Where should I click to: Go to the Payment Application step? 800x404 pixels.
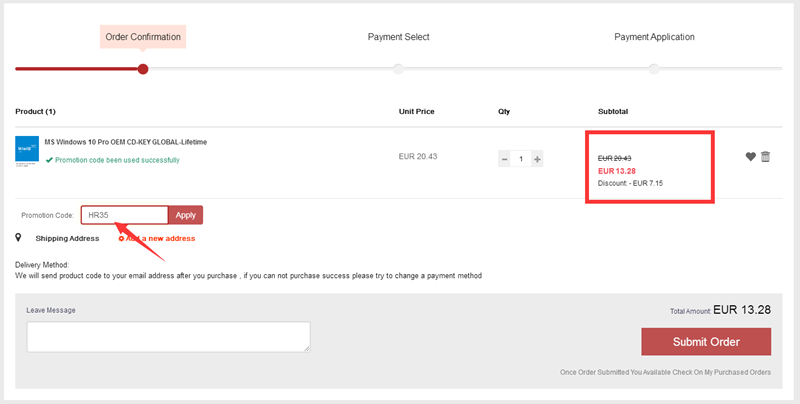[x=654, y=37]
